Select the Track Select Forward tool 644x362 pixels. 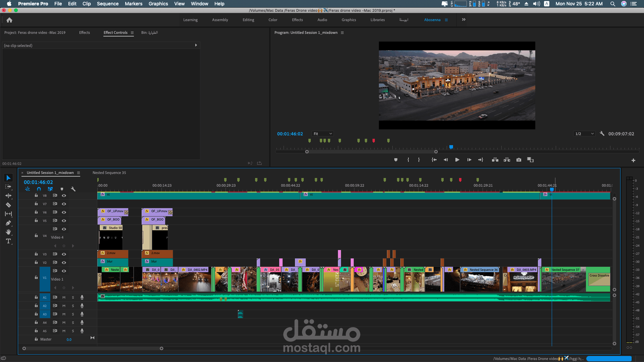8,187
